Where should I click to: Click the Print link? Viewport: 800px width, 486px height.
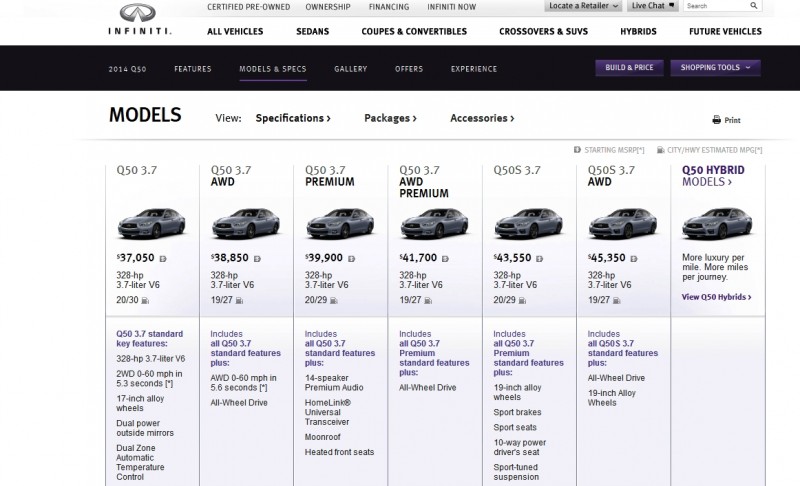point(726,120)
